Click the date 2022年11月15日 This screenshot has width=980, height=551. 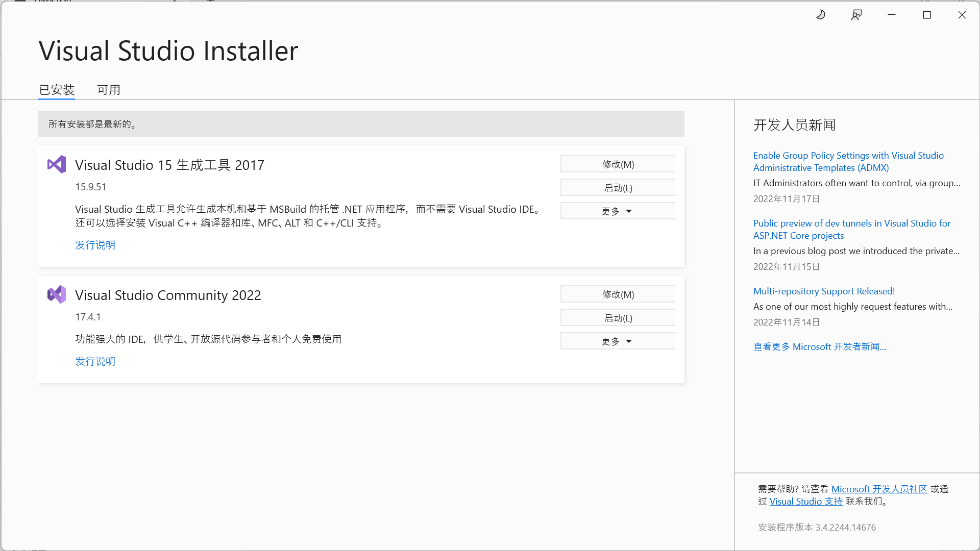[787, 267]
